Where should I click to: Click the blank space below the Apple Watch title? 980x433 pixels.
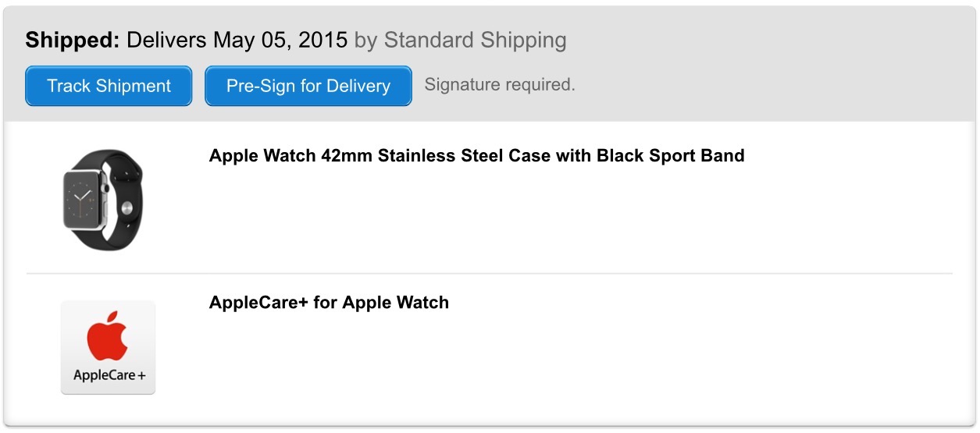click(x=578, y=218)
